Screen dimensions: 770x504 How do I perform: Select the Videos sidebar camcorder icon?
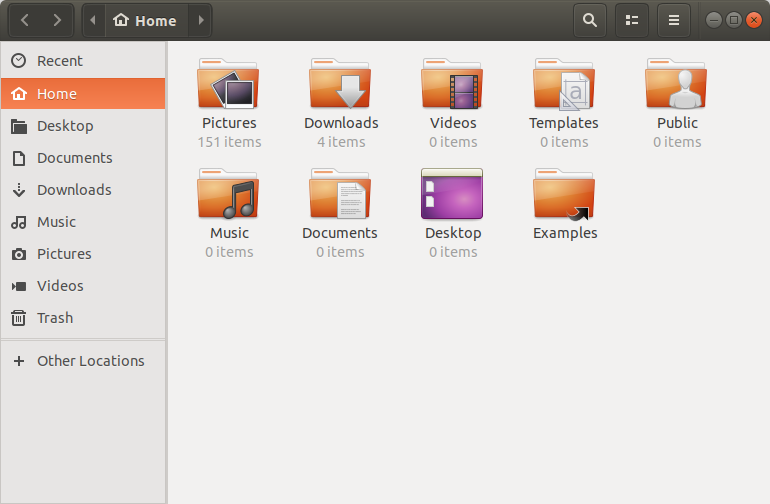(x=19, y=286)
